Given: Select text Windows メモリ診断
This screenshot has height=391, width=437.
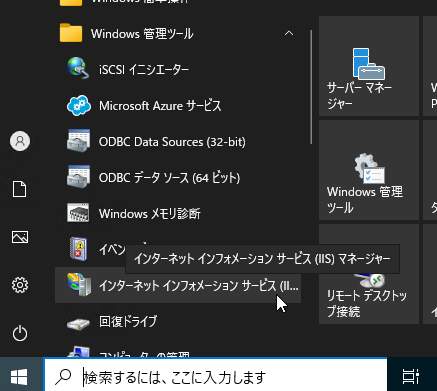Looking at the screenshot, I should 150,214.
